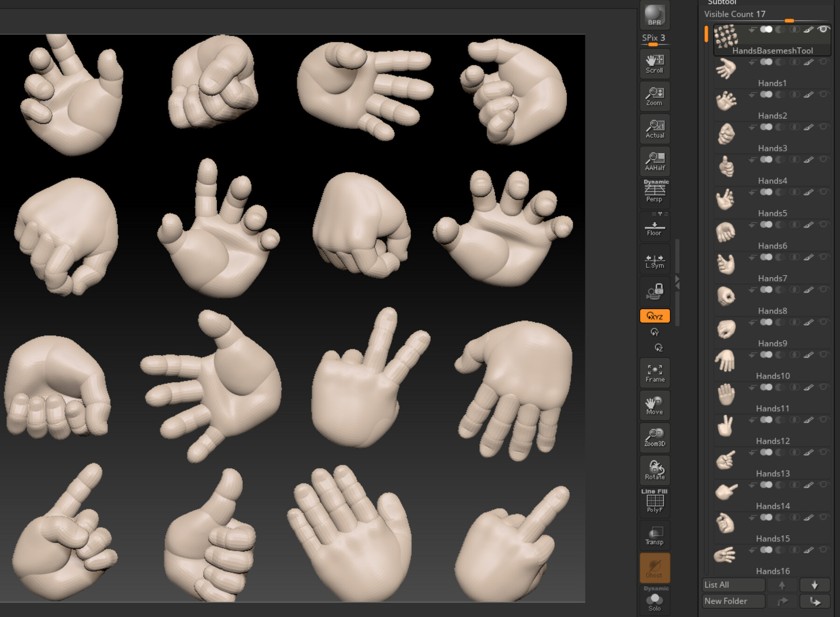Click the Actual size icon
The width and height of the screenshot is (840, 617).
point(654,129)
